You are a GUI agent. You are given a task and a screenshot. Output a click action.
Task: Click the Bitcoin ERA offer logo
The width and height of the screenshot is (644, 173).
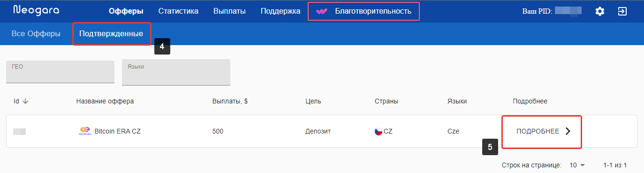coord(84,131)
